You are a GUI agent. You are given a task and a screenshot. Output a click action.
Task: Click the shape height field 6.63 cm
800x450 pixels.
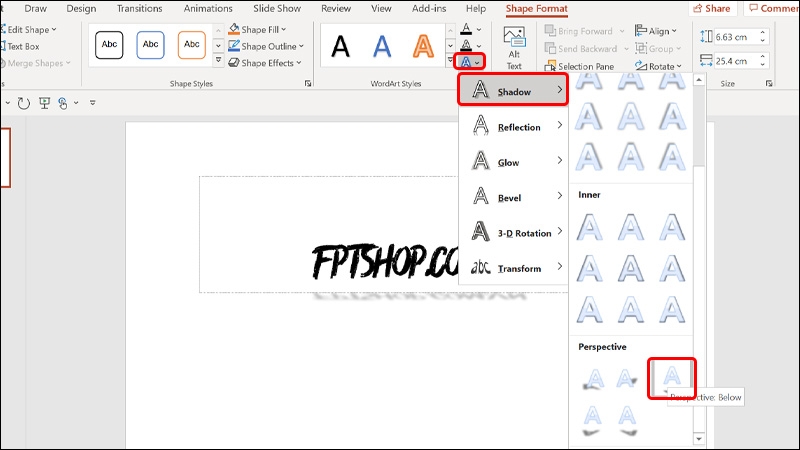(x=736, y=37)
